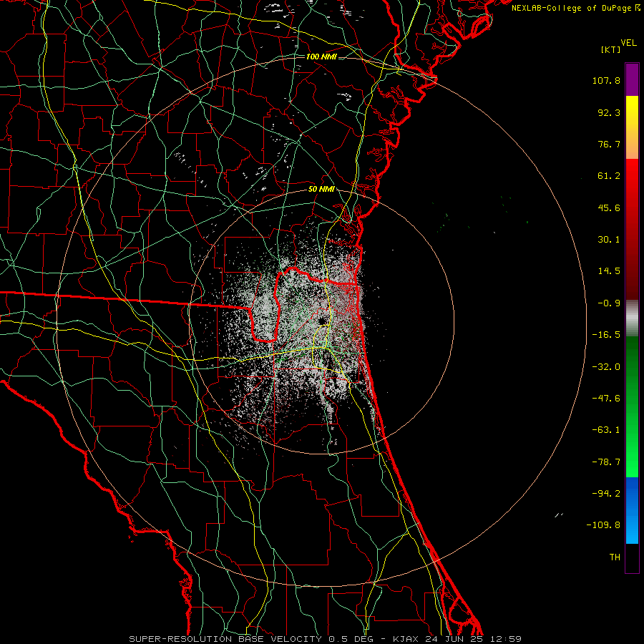Select the 76.7 legend value
This screenshot has height=644, width=644.
[x=609, y=144]
